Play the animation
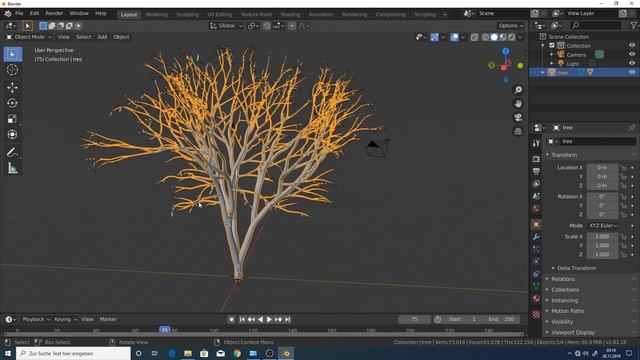The height and width of the screenshot is (360, 640). coord(269,320)
